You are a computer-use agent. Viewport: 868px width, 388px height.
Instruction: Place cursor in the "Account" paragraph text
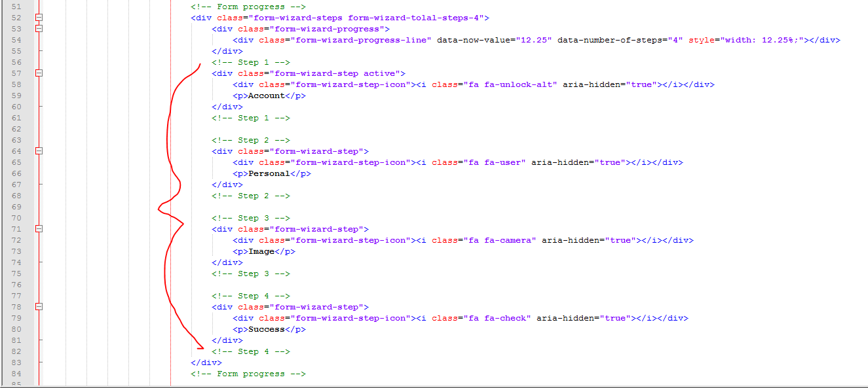point(267,96)
